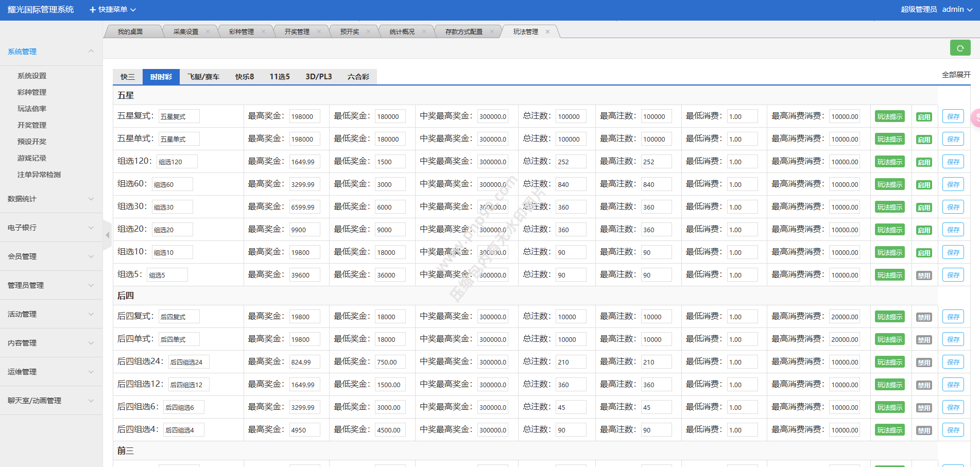Click the sidebar collapse arrow handle
This screenshot has height=467, width=980.
tap(107, 235)
